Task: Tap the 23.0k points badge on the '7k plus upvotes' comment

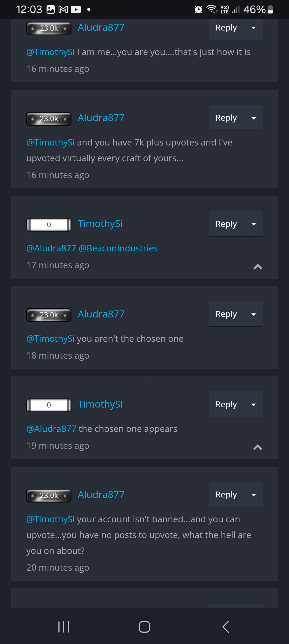Action: point(49,119)
